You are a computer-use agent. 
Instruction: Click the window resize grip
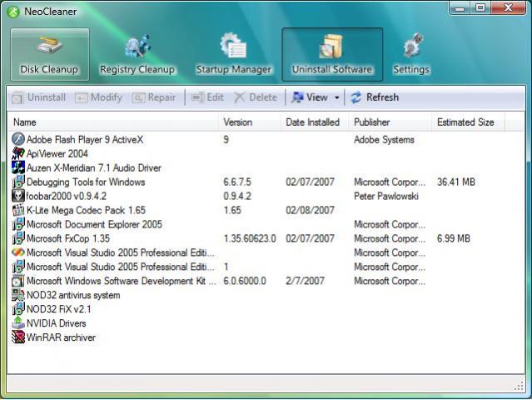coord(520,386)
